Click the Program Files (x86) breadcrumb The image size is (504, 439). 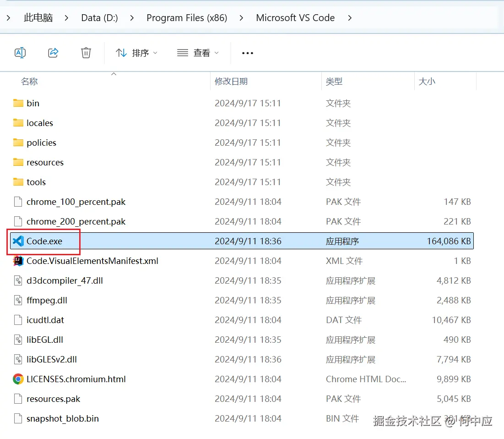coord(187,18)
